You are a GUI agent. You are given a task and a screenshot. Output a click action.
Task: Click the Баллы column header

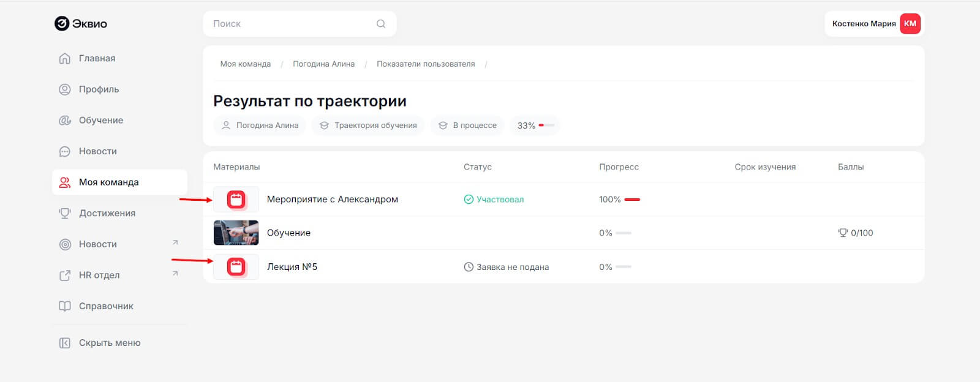(851, 167)
